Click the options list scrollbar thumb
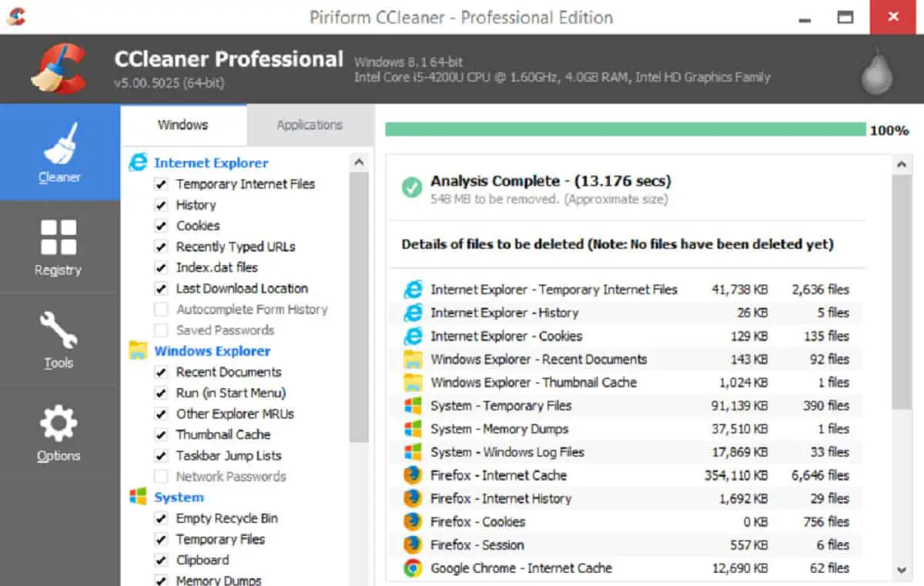Viewport: 924px width, 586px height. tap(359, 307)
